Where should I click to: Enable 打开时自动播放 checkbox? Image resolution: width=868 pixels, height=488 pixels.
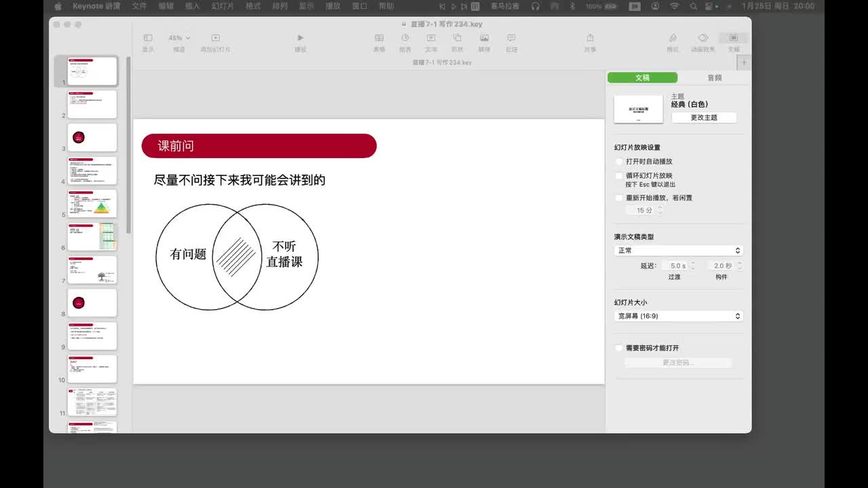tap(618, 161)
